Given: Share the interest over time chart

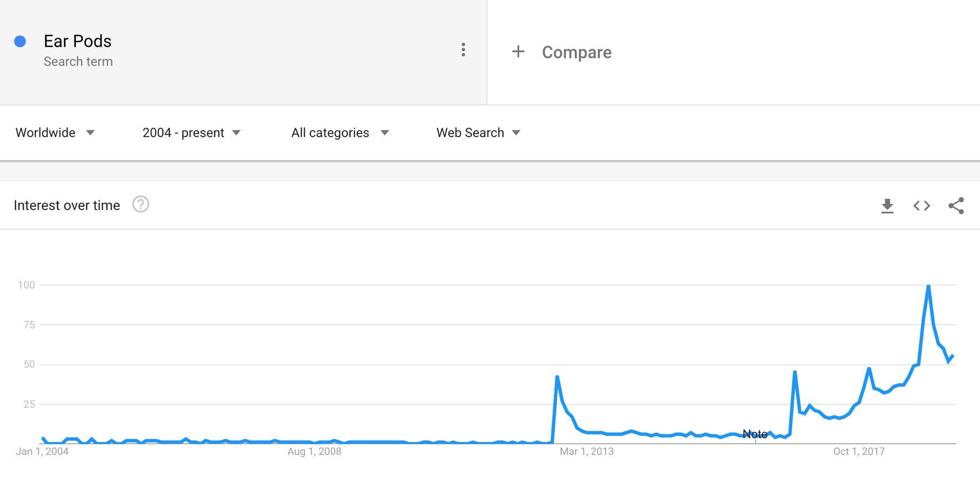Looking at the screenshot, I should click(x=956, y=206).
